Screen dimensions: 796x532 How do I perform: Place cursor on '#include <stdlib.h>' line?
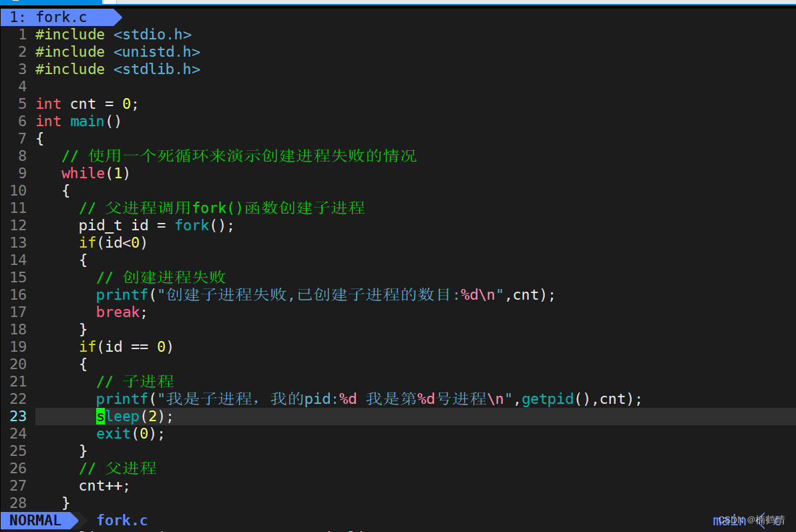pyautogui.click(x=118, y=69)
